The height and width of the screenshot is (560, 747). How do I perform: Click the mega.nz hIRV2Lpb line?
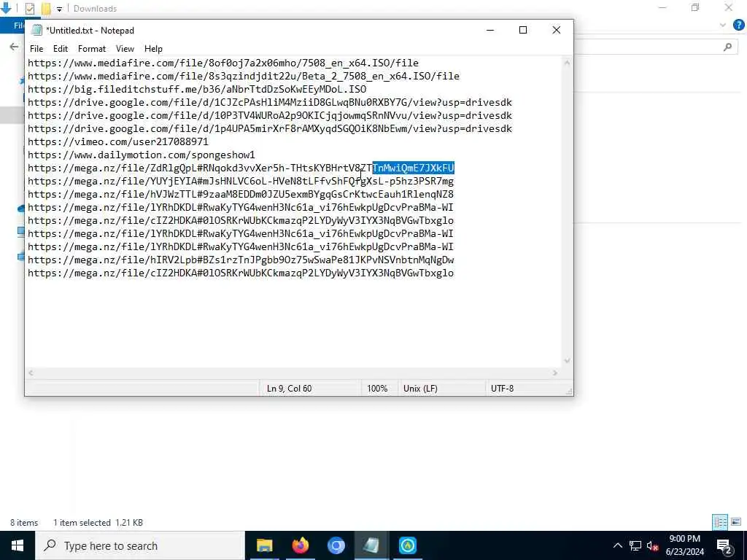click(x=241, y=260)
